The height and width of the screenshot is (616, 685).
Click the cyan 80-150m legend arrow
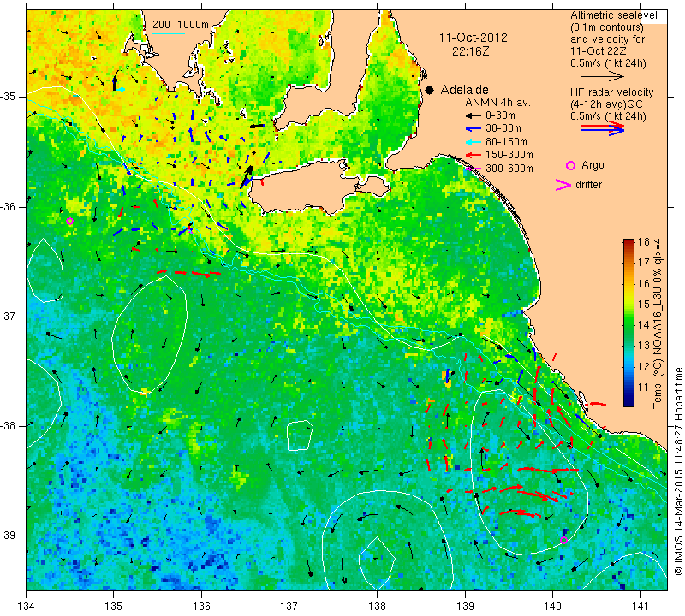[x=473, y=142]
